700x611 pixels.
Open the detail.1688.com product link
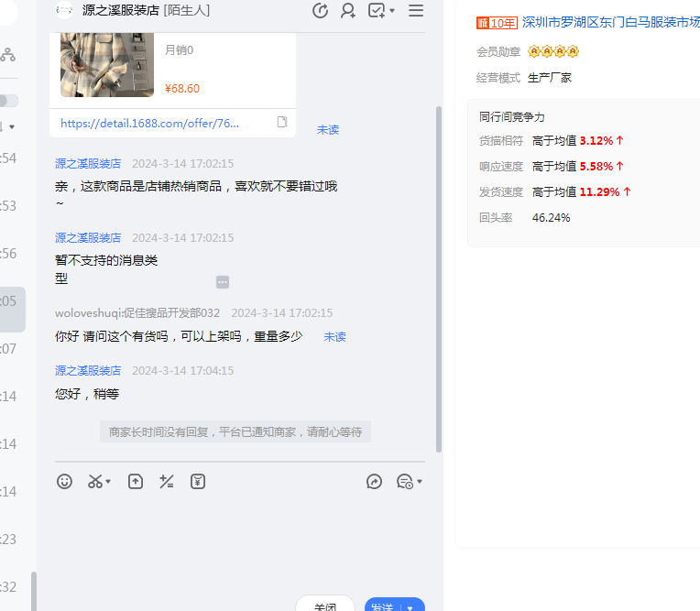coord(150,123)
